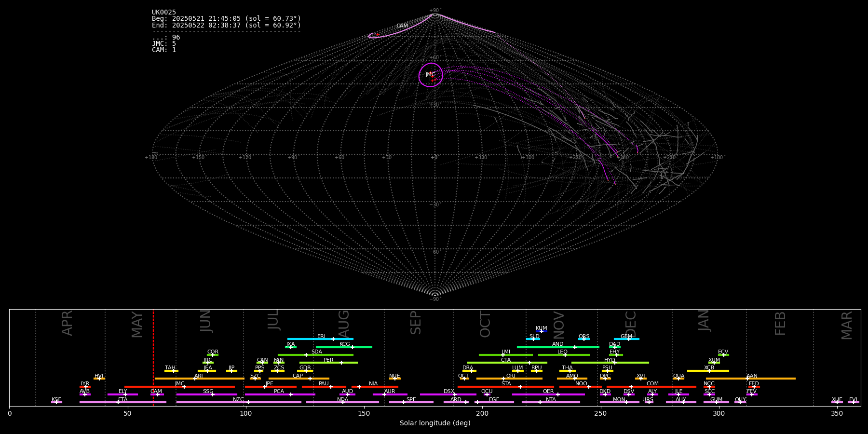Click the SEP month label
868x434 pixels.
click(x=416, y=323)
